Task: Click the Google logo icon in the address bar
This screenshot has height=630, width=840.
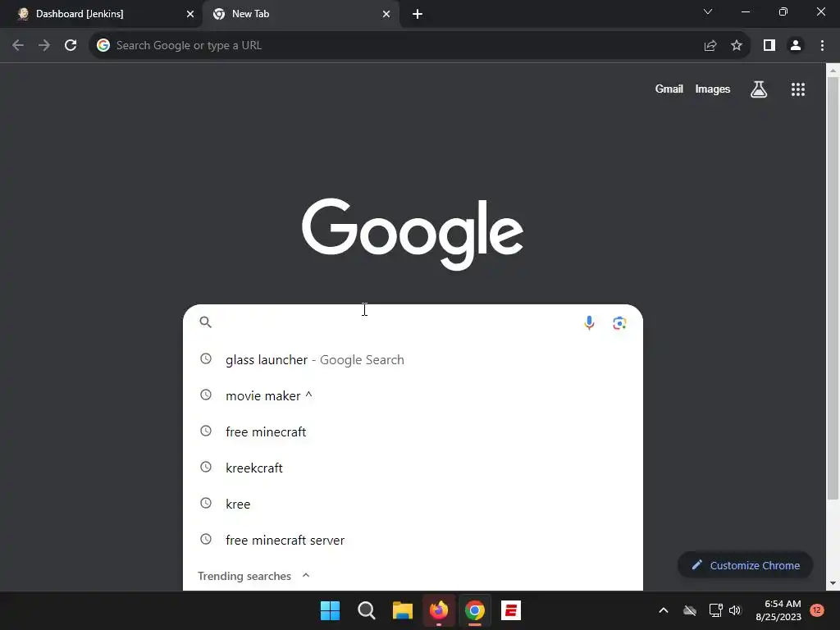Action: point(103,46)
